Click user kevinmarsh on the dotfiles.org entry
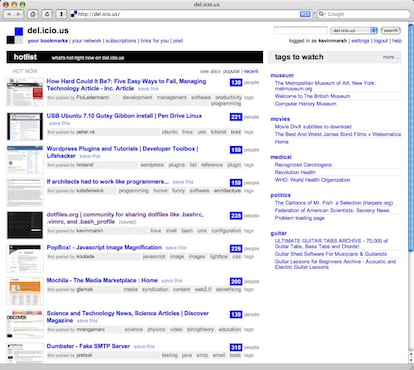 [x=89, y=231]
